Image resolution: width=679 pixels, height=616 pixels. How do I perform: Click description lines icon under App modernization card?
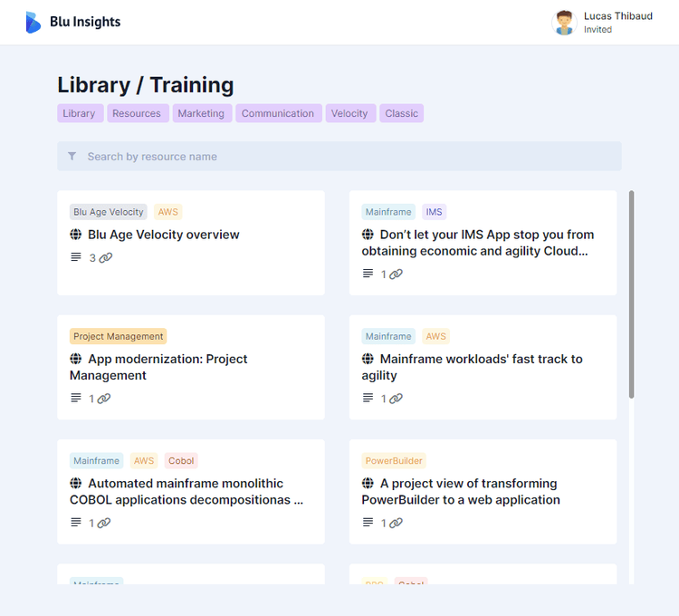pyautogui.click(x=76, y=399)
